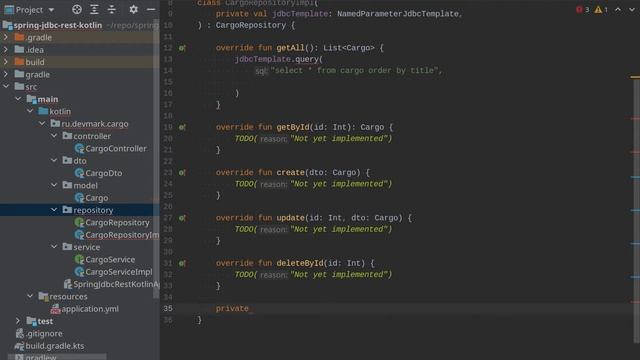Viewport: 640px width, 360px height.
Task: Open CargoRepositoryImpl file in tree
Action: [x=122, y=235]
